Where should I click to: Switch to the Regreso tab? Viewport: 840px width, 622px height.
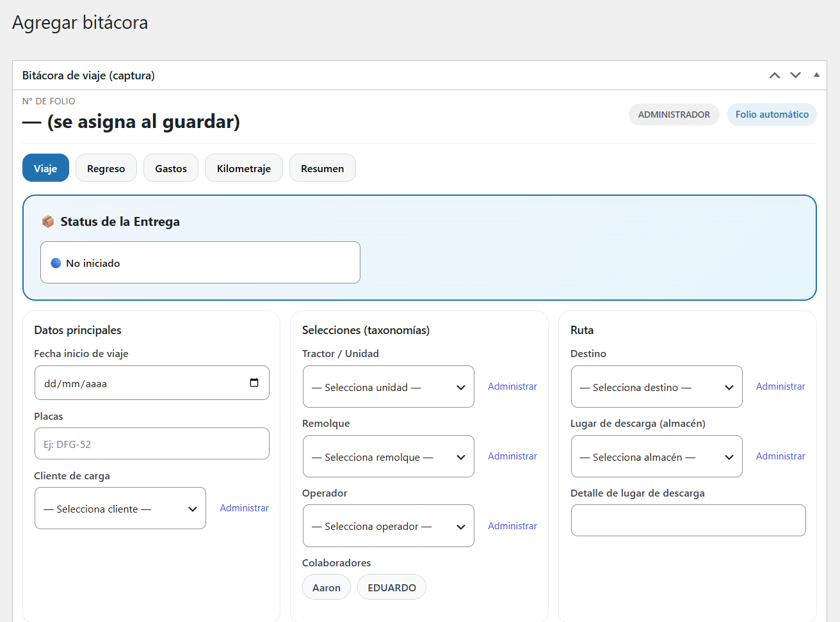tap(106, 168)
